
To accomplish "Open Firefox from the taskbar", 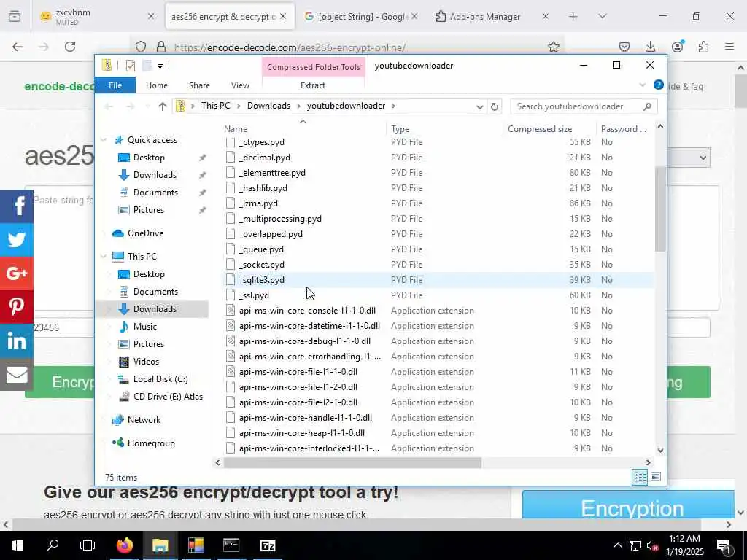I will (x=125, y=545).
